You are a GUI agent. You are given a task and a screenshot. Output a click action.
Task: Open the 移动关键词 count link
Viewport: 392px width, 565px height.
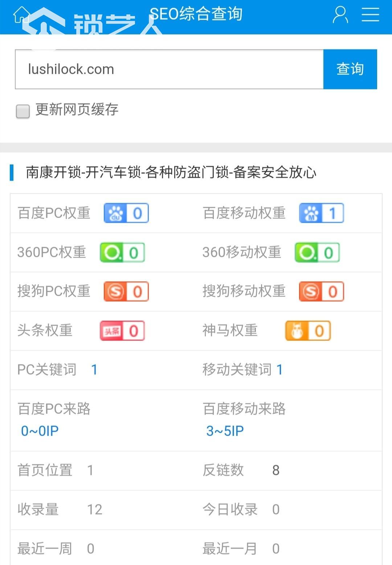(279, 370)
